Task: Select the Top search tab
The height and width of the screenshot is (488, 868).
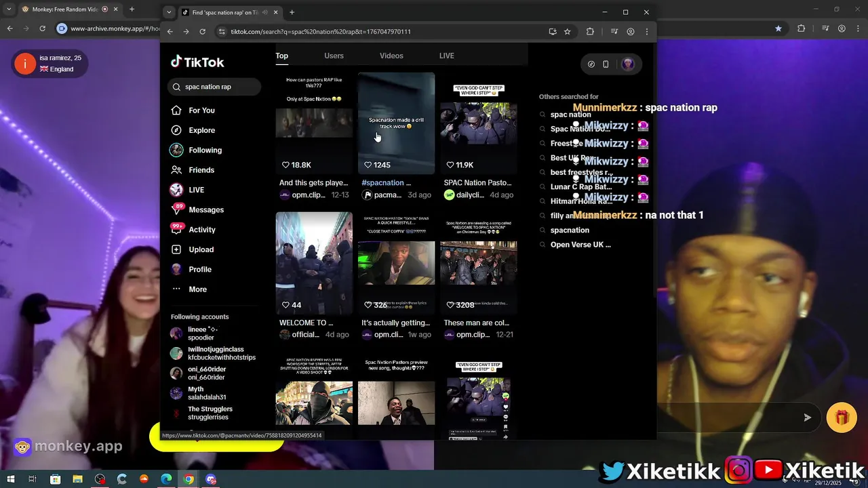Action: pos(281,56)
